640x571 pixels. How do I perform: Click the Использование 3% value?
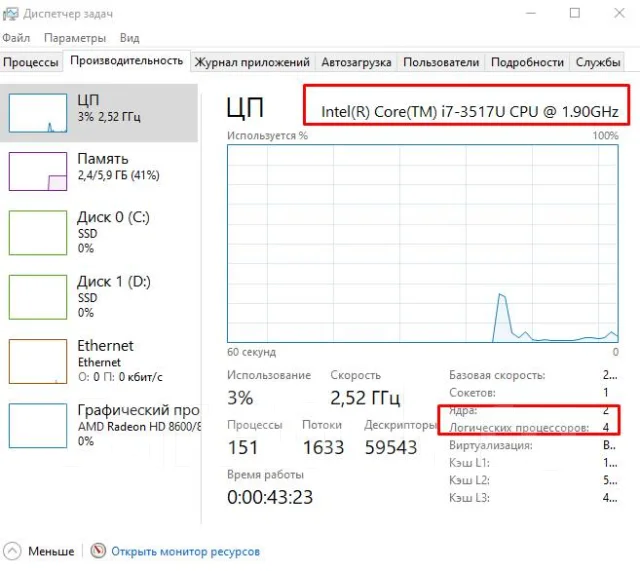240,398
